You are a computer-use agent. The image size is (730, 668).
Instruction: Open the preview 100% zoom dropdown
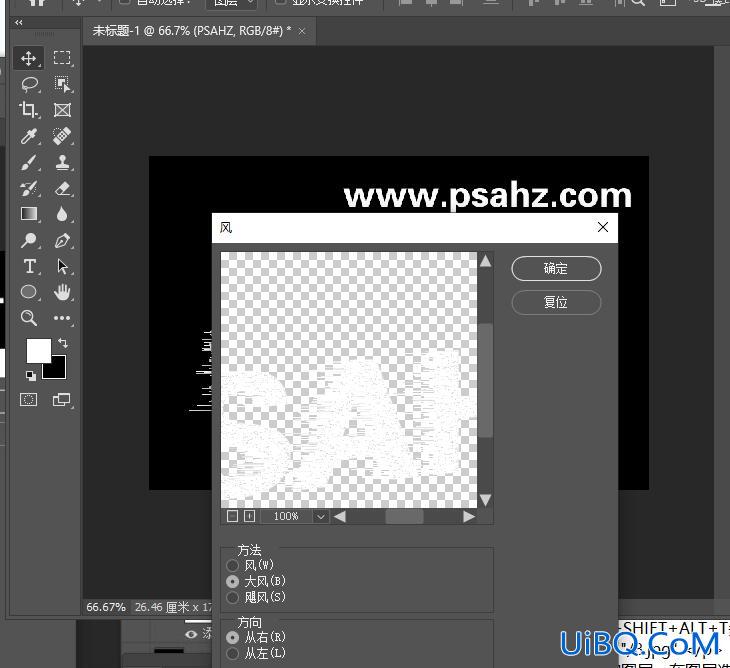coord(320,516)
